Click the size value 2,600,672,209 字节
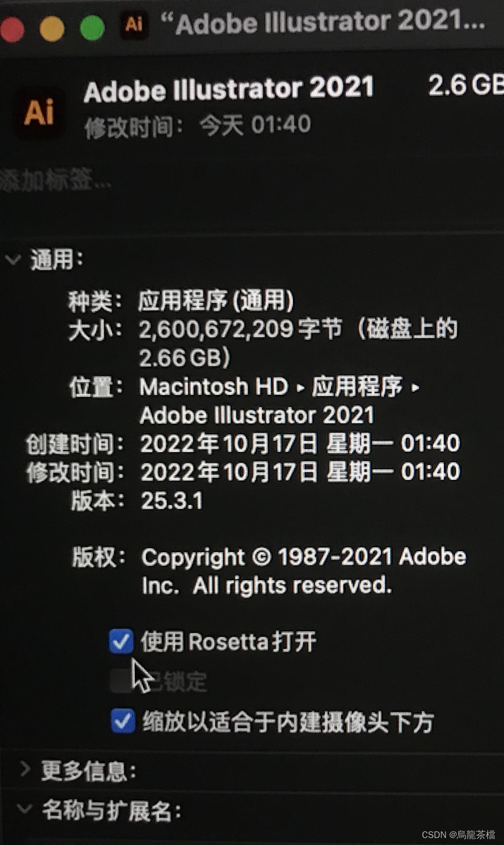Screen dimensions: 504x845 click(240, 329)
